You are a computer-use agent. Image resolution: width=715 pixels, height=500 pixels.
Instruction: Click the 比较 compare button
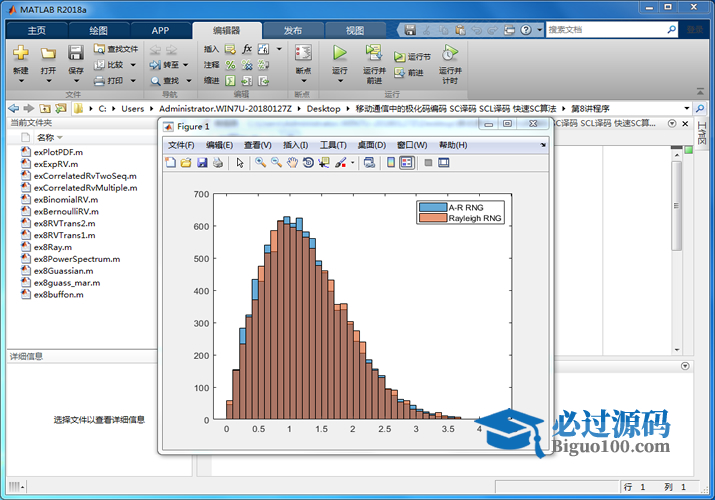pyautogui.click(x=109, y=65)
